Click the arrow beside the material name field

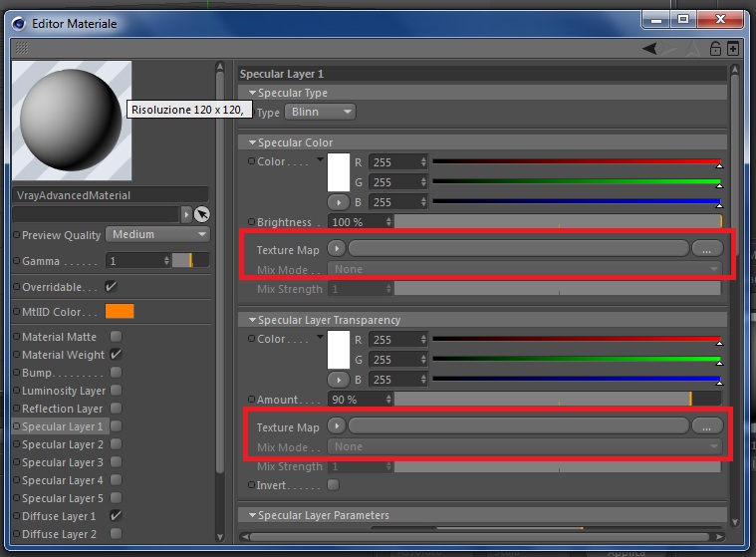click(186, 214)
